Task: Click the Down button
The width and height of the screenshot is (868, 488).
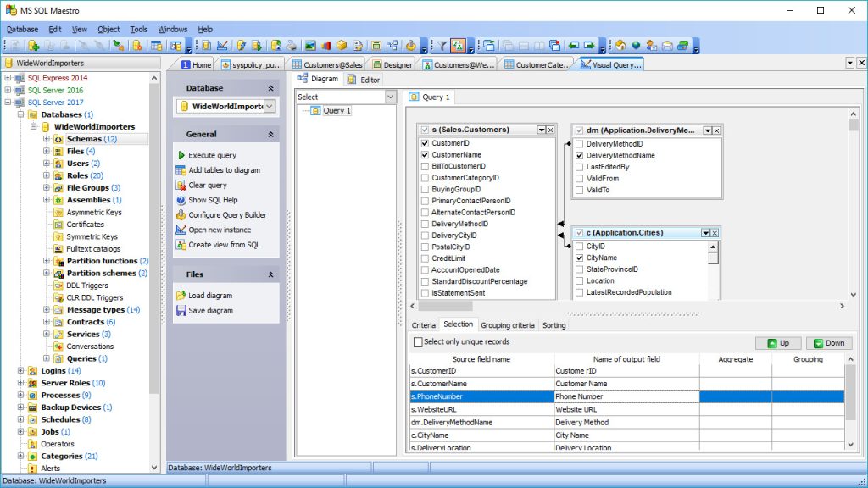Action: pos(828,342)
